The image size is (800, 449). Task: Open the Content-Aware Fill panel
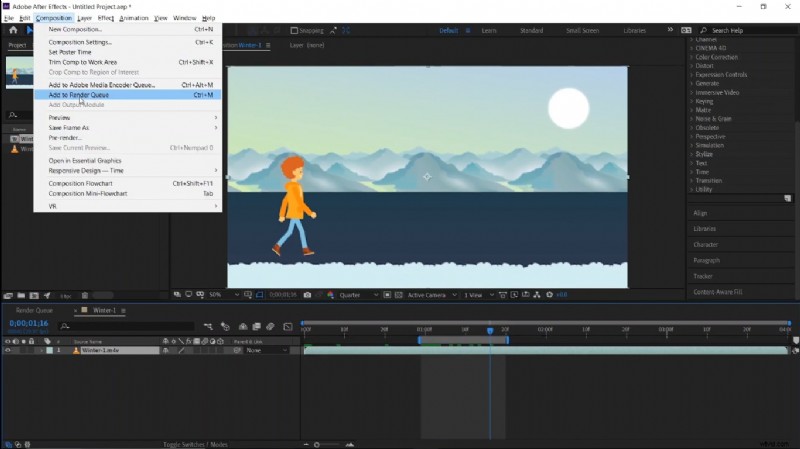coord(717,292)
